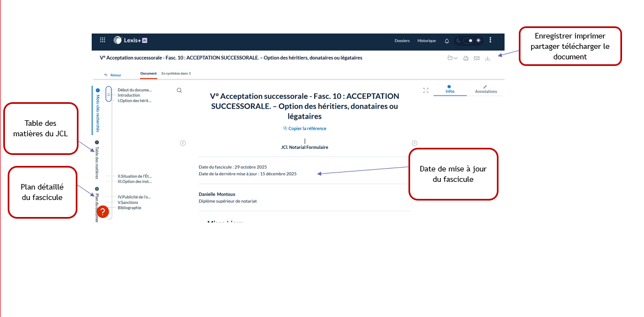
Task: Jump to Bibliographie in document plan
Action: coord(130,208)
